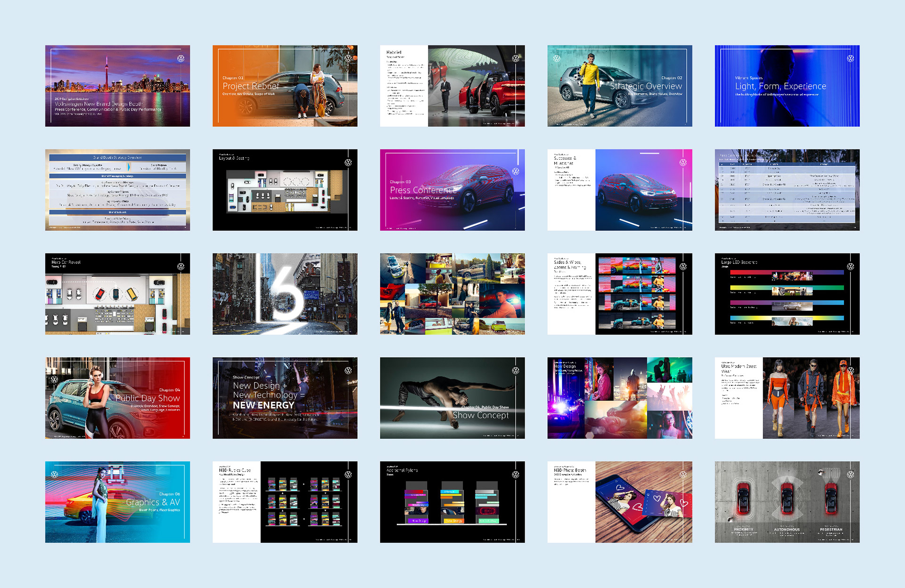The height and width of the screenshot is (588, 905).
Task: Click the 'Chapter 02' label text
Action: pyautogui.click(x=672, y=78)
